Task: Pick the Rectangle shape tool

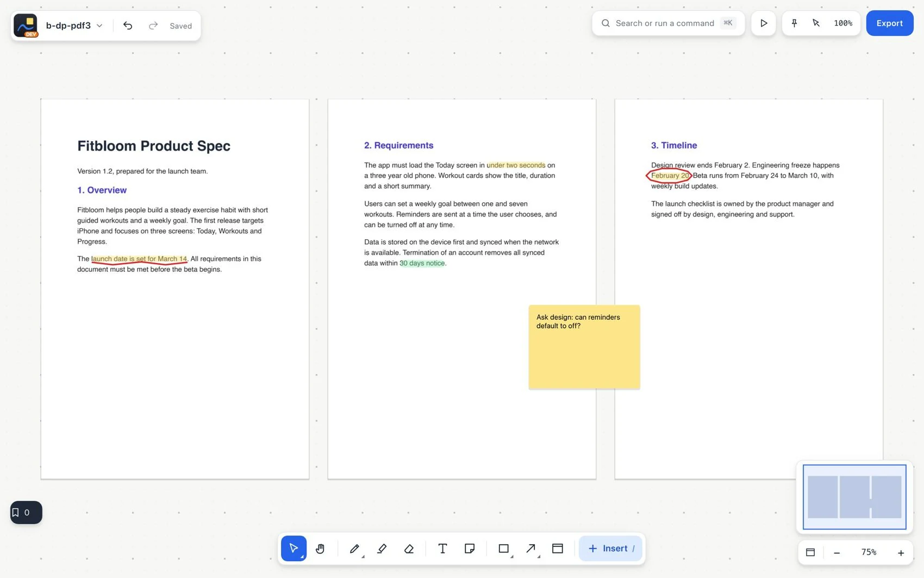Action: coord(504,548)
